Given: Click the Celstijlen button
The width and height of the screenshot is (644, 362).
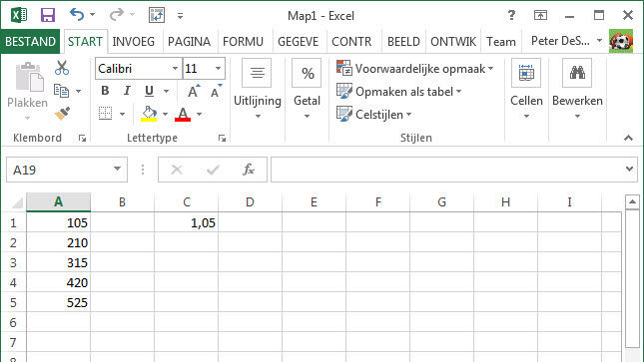Looking at the screenshot, I should 374,115.
